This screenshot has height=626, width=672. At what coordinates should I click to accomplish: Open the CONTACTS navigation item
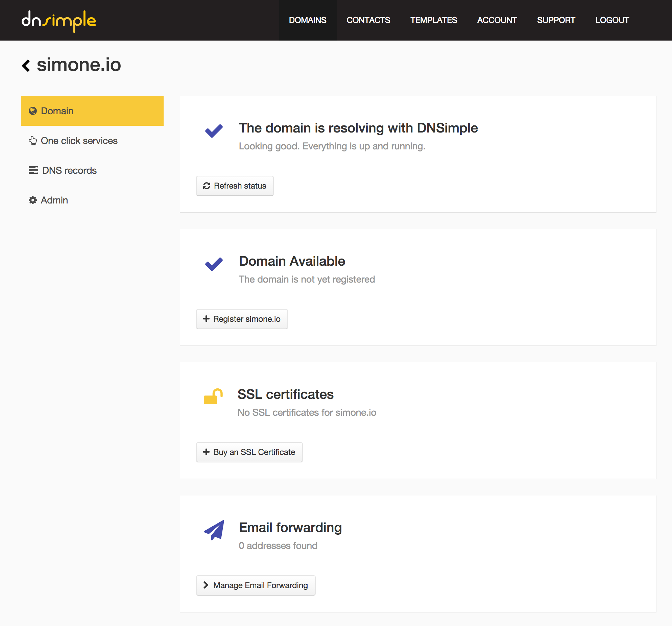(368, 20)
